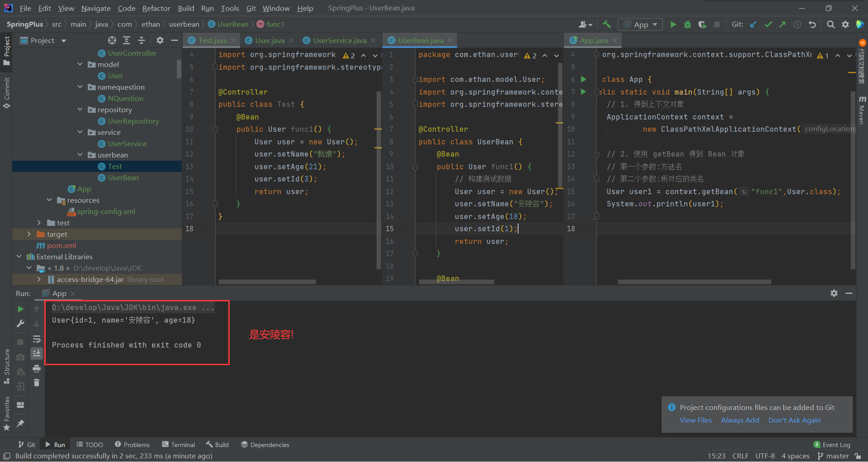This screenshot has height=462, width=868.
Task: Click the View Files link in notification
Action: tap(696, 420)
